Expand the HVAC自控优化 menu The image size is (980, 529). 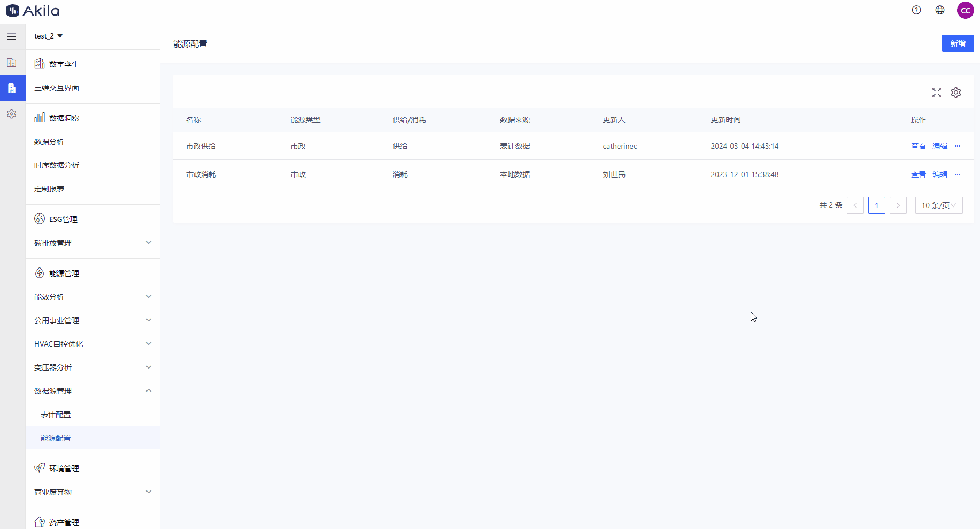tap(92, 344)
